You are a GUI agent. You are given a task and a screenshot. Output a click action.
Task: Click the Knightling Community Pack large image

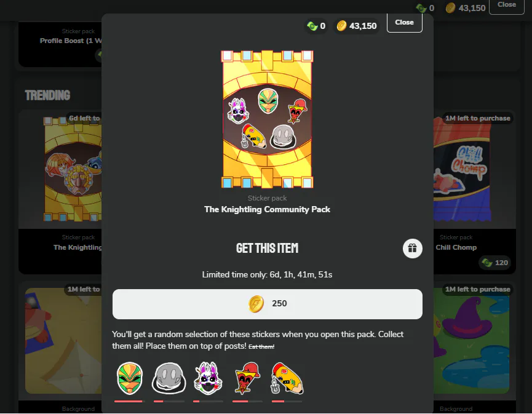point(268,119)
